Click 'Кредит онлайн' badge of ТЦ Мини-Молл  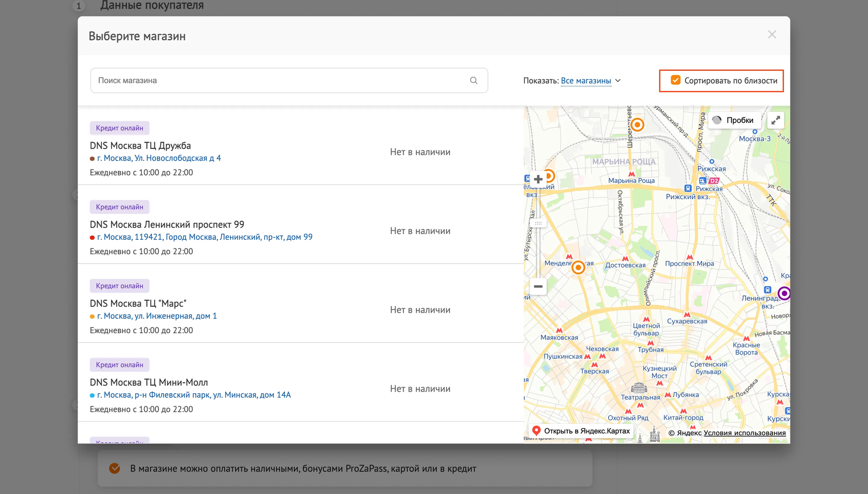(119, 365)
